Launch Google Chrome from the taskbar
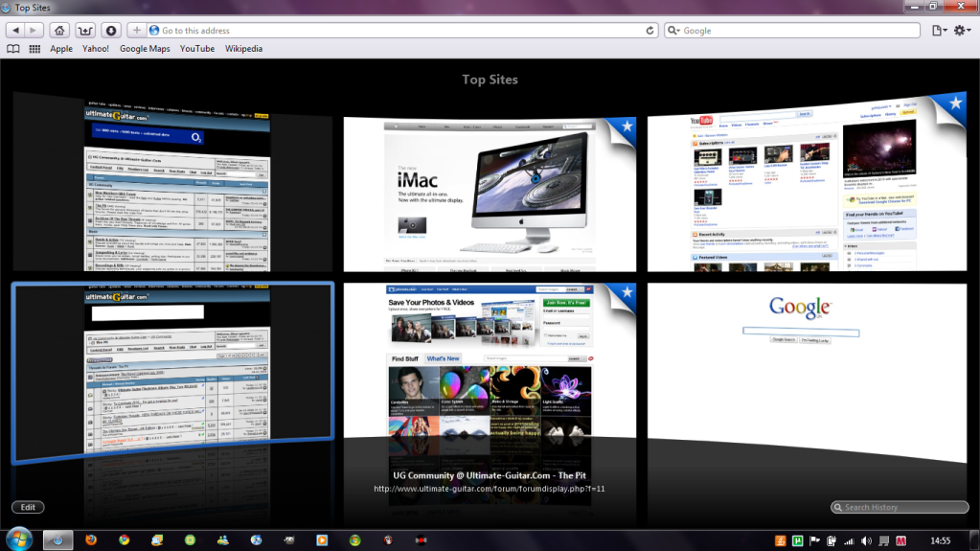This screenshot has width=980, height=551. click(125, 540)
